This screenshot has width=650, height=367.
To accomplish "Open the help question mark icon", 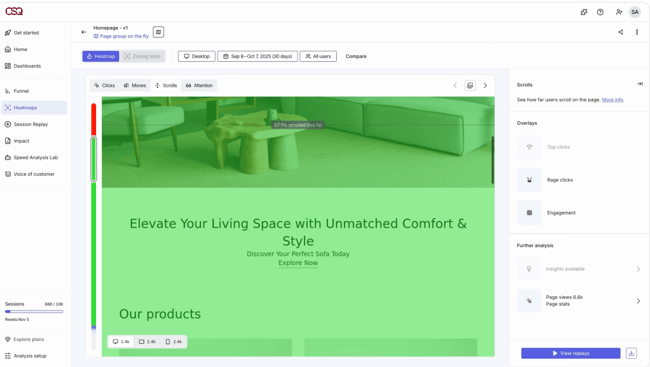I will [x=600, y=12].
